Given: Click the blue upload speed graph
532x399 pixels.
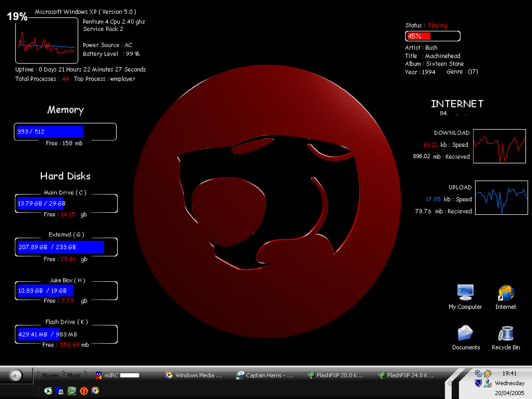Looking at the screenshot, I should (x=501, y=198).
